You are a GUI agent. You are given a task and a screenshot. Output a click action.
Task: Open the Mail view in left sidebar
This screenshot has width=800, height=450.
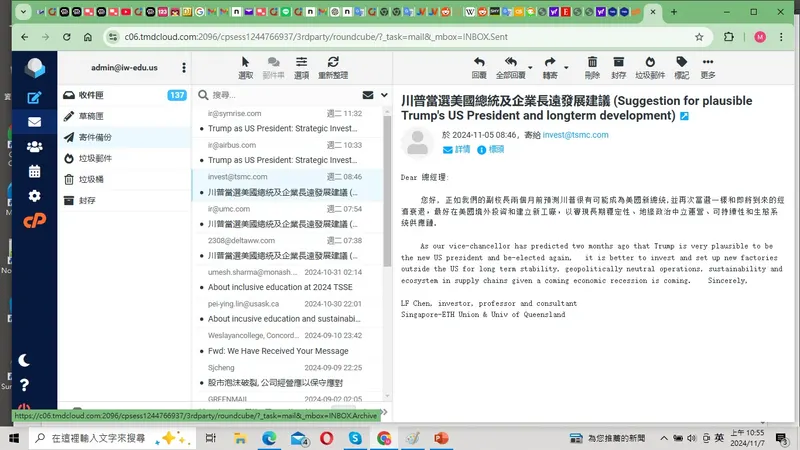click(x=34, y=122)
